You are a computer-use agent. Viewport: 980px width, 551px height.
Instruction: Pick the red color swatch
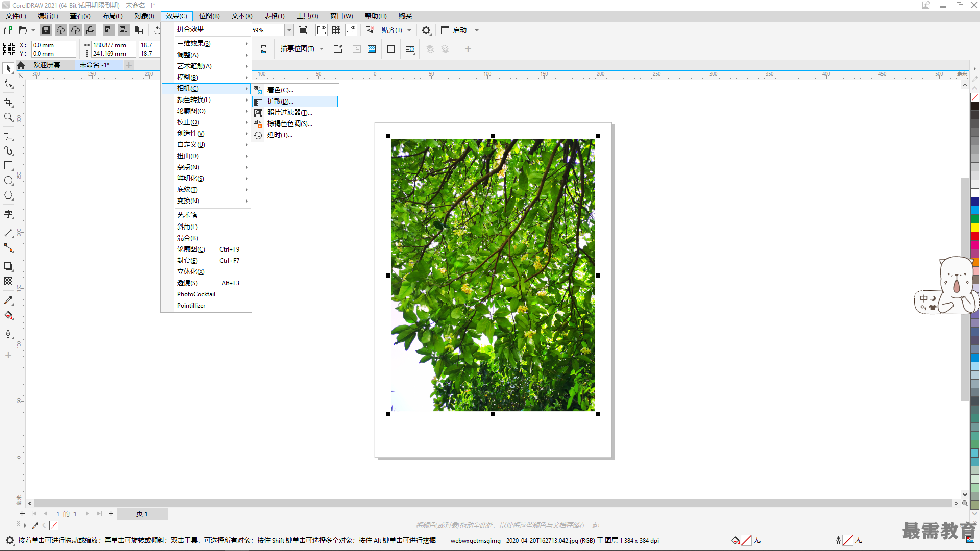[974, 236]
